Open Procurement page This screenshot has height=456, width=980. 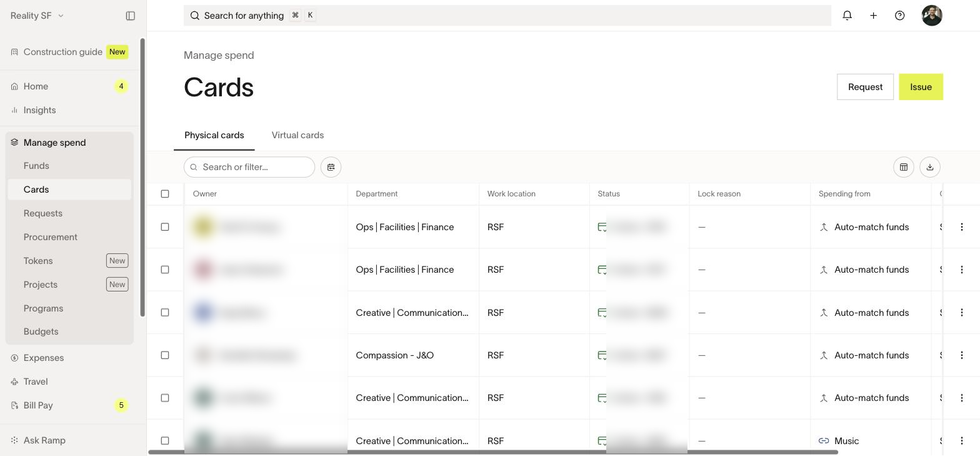(69, 237)
